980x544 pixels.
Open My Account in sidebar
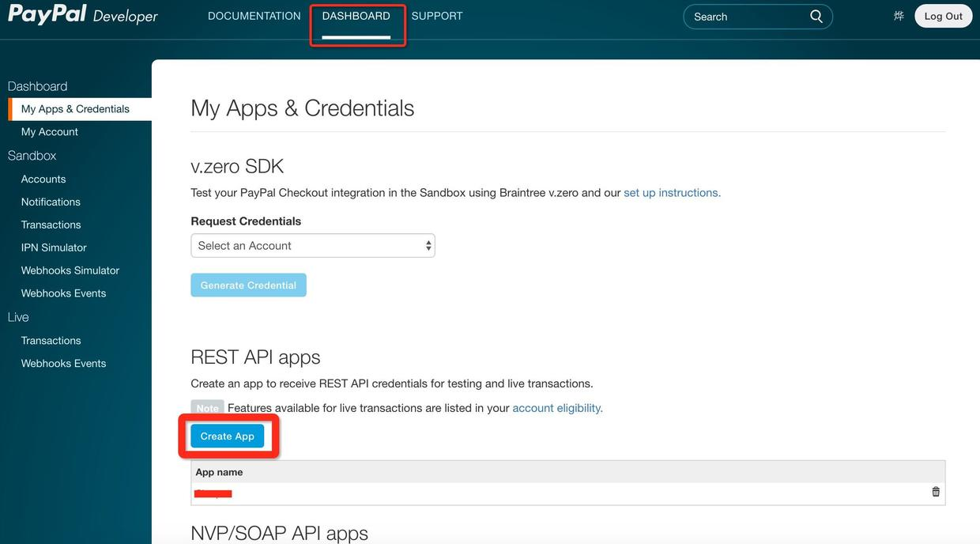pos(50,132)
